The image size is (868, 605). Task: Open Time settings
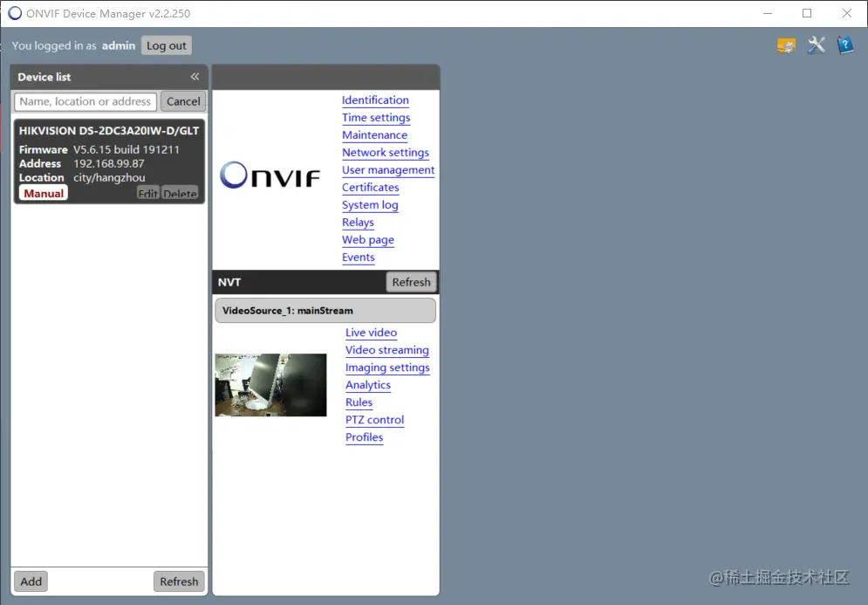376,118
